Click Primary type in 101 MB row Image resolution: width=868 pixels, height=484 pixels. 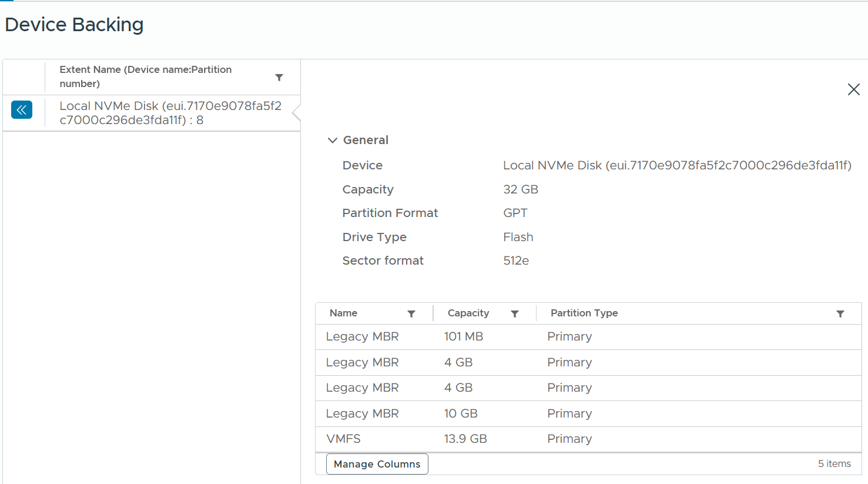point(569,337)
